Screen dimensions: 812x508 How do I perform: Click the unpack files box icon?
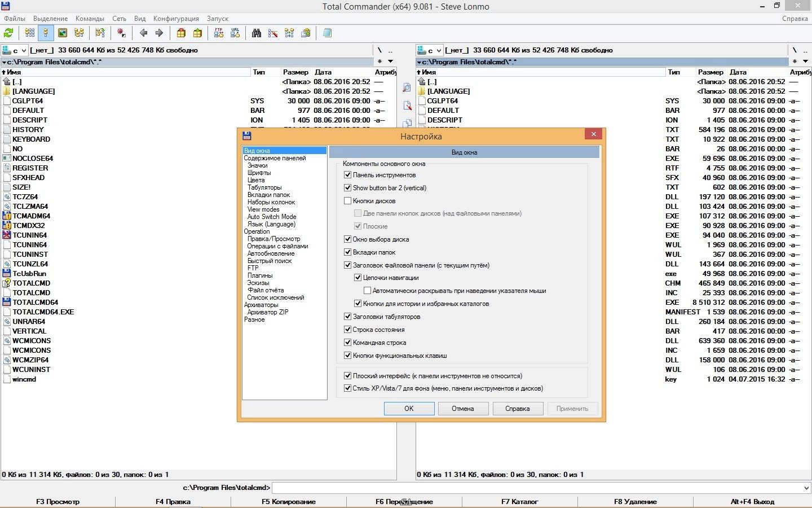point(197,33)
